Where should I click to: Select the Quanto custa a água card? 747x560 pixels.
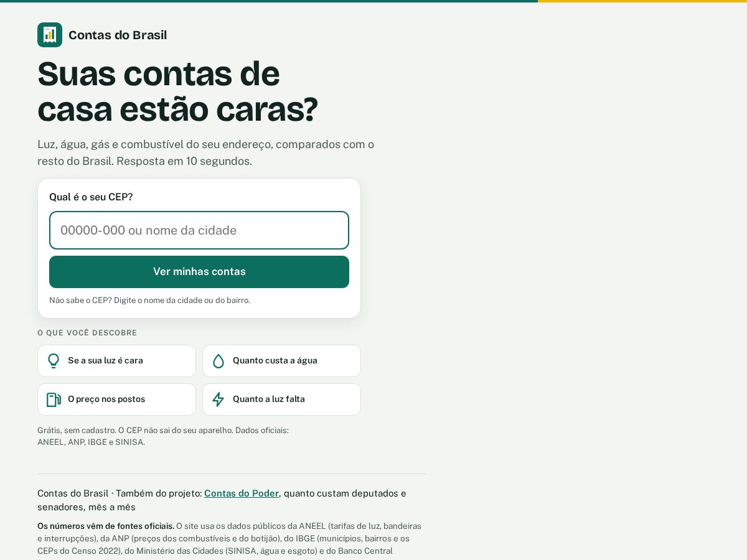point(281,361)
